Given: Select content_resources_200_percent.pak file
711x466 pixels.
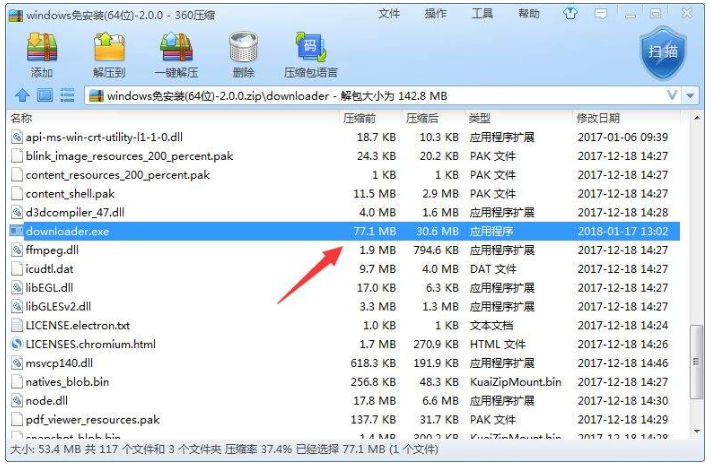Looking at the screenshot, I should 118,175.
